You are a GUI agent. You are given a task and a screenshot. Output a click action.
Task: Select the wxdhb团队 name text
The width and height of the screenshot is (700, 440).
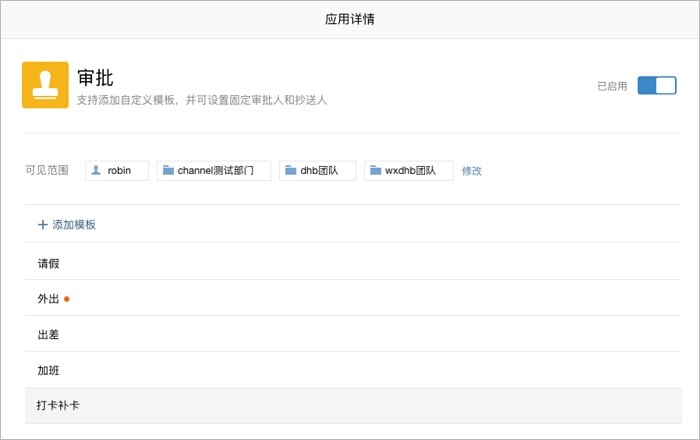tap(411, 170)
